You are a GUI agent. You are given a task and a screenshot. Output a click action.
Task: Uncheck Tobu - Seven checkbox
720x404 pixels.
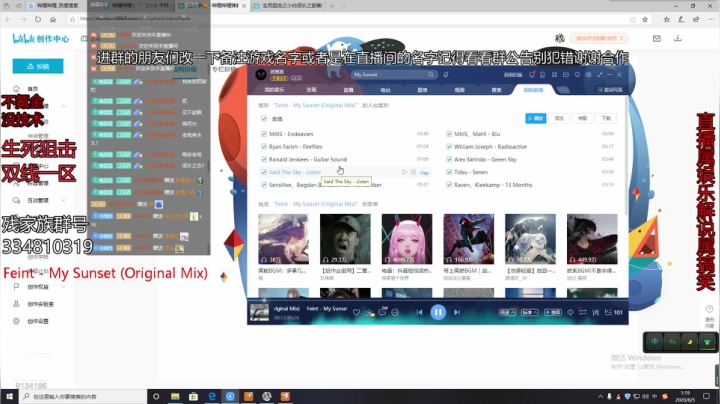(x=449, y=172)
